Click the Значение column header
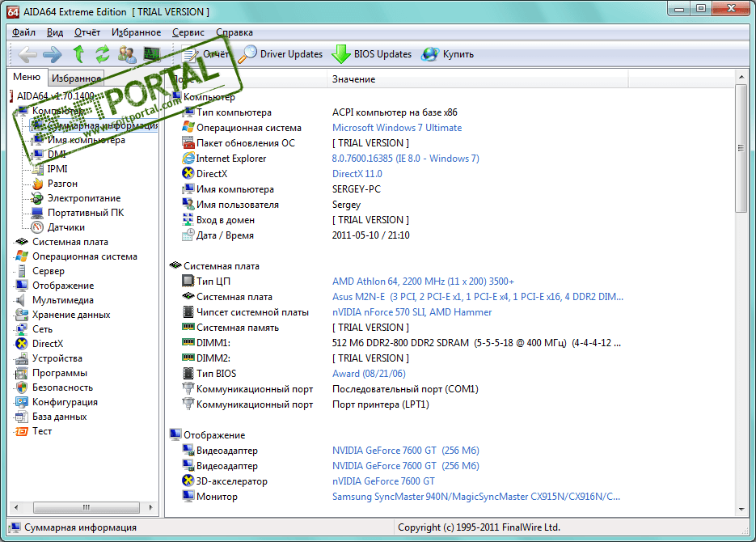This screenshot has height=542, width=756. point(477,79)
